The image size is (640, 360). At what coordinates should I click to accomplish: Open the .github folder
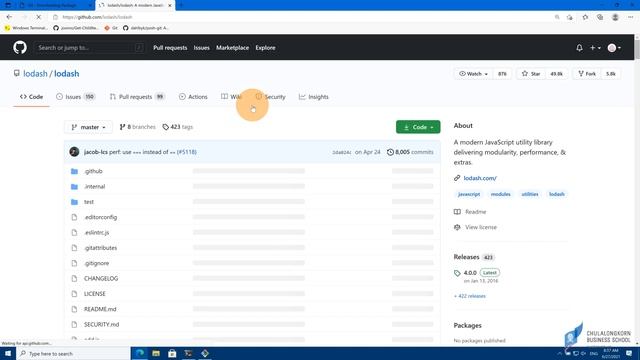click(x=93, y=171)
